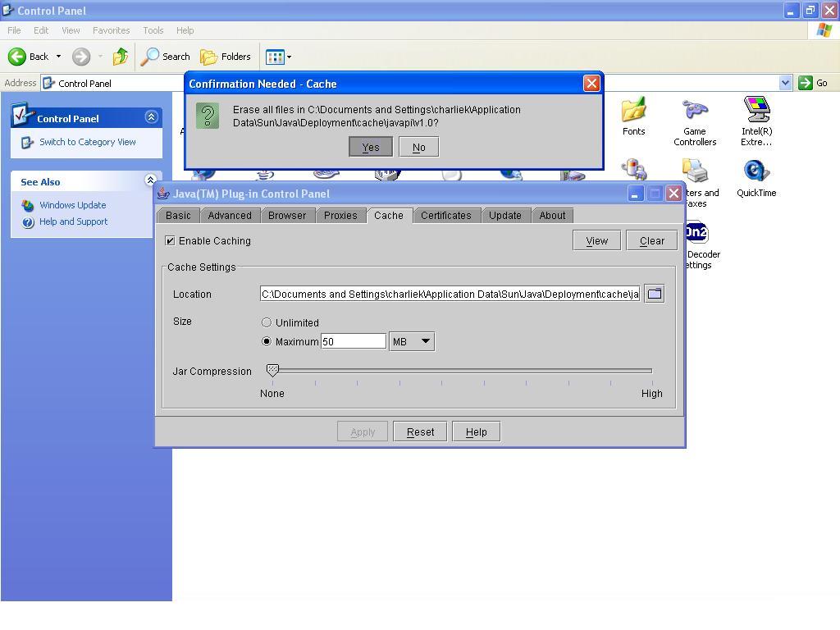Open the QuickTime control panel icon
840x630 pixels.
[756, 172]
